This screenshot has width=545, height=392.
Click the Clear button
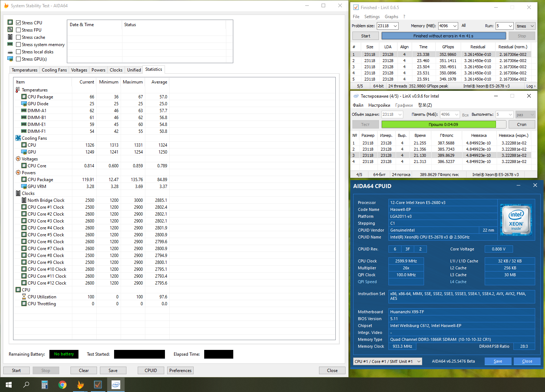click(x=84, y=371)
